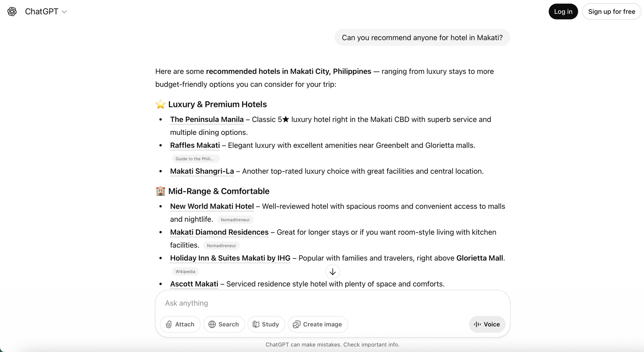Open The Peninsula Manila link
This screenshot has width=644, height=352.
(x=207, y=119)
